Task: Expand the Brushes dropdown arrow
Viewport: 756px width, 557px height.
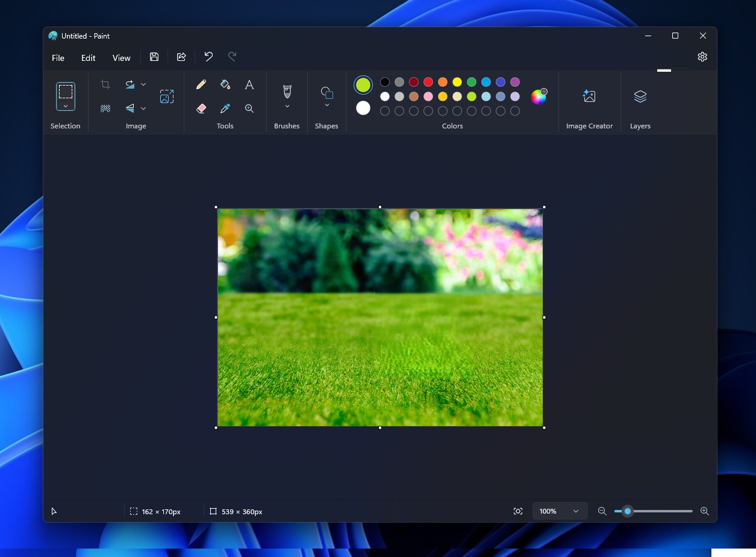Action: (x=287, y=107)
